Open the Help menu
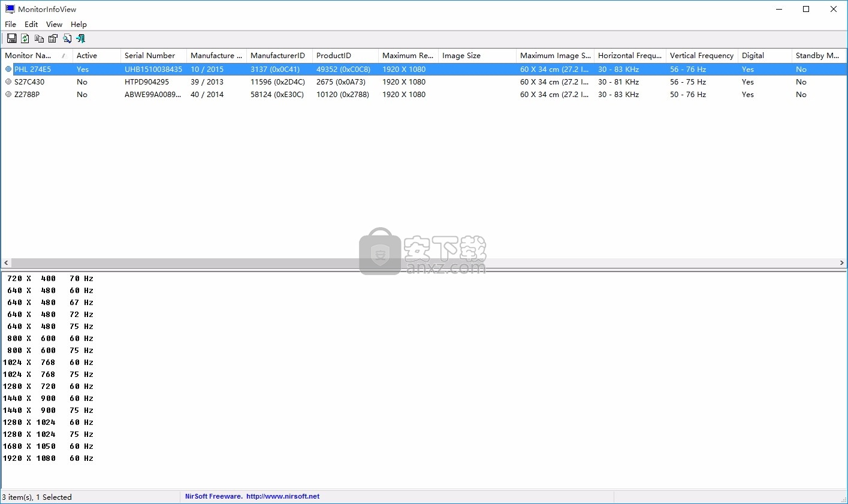Screen dimensions: 848x504 [79, 24]
